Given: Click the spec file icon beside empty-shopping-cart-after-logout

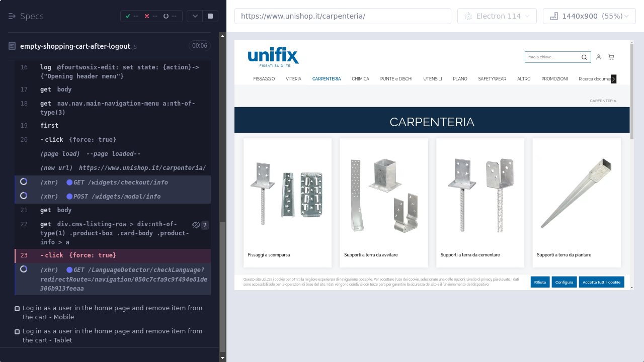Looking at the screenshot, I should pyautogui.click(x=12, y=46).
